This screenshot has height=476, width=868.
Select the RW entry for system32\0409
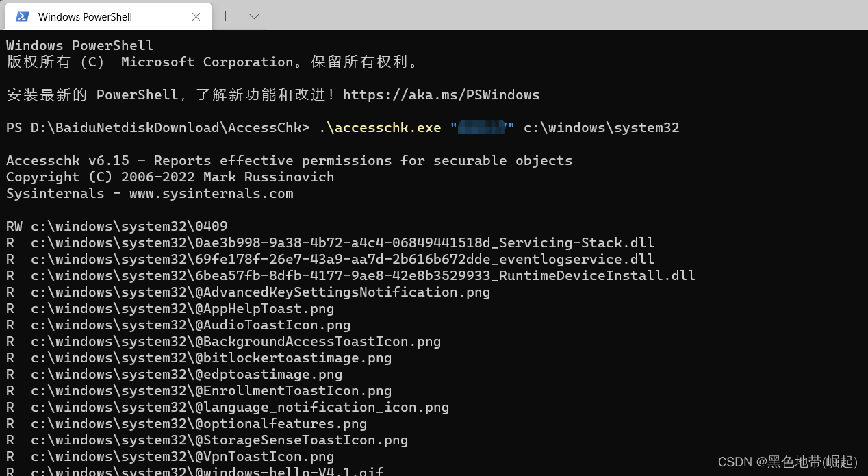coord(116,226)
